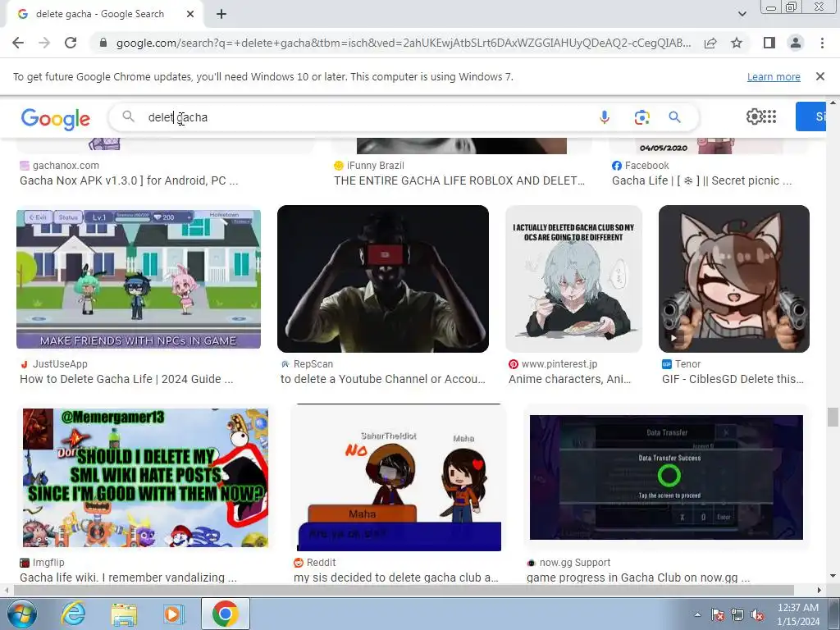
Task: Open the iFunny Brazil result title
Action: 459,180
